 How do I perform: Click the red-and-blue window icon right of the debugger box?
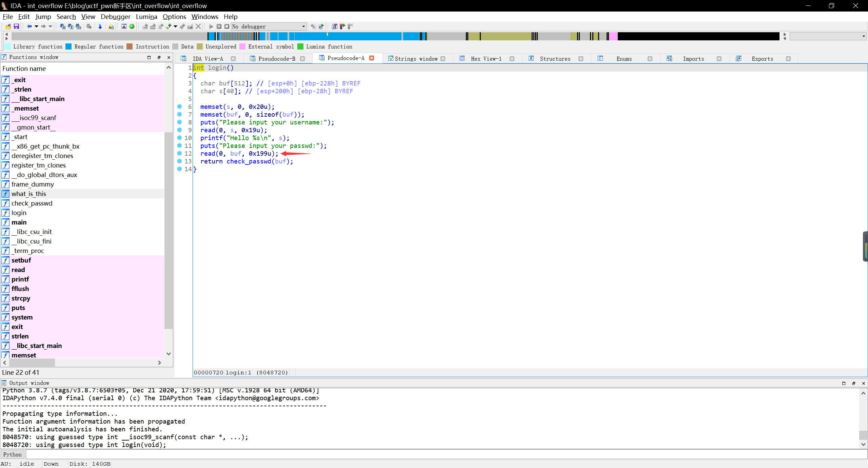334,26
